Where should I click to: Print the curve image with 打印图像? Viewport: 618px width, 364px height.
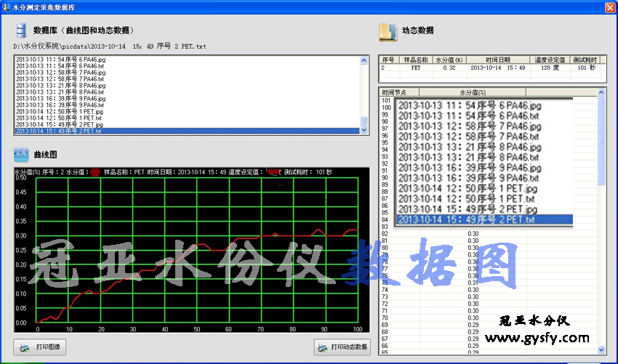point(40,347)
